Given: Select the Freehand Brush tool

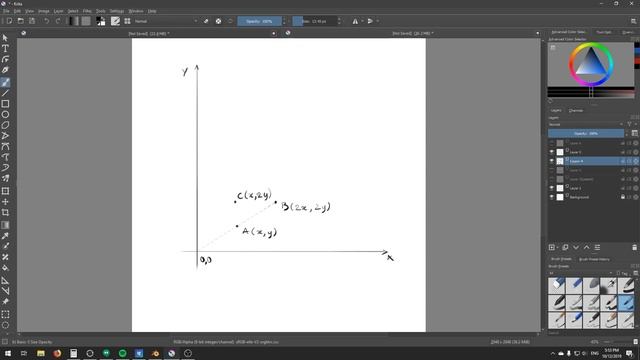Looking at the screenshot, I should (5, 82).
